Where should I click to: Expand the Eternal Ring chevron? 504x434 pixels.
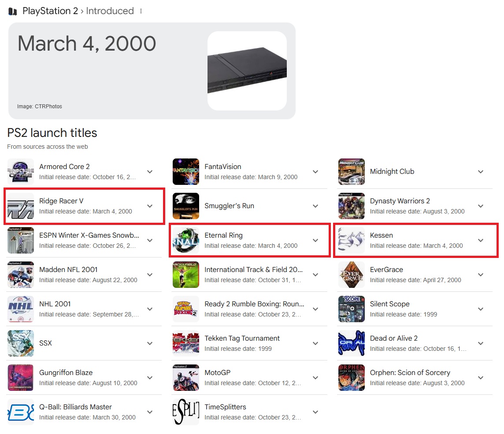(x=315, y=241)
